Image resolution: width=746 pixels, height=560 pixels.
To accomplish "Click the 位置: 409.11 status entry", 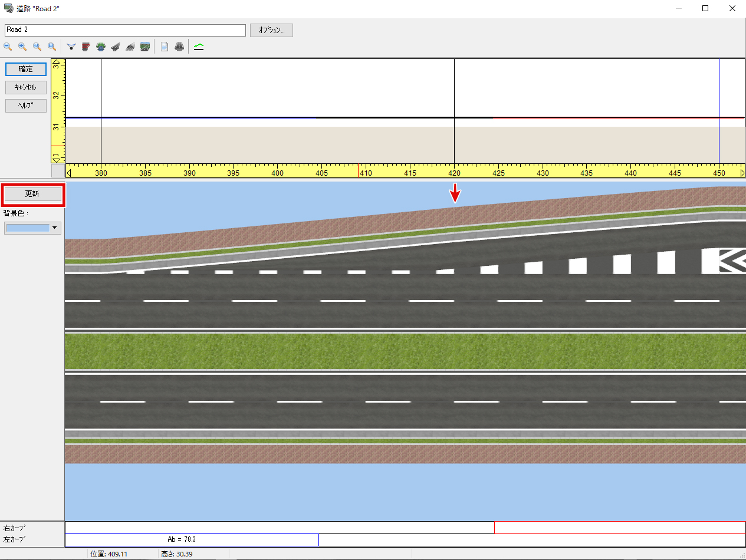I will pos(109,554).
